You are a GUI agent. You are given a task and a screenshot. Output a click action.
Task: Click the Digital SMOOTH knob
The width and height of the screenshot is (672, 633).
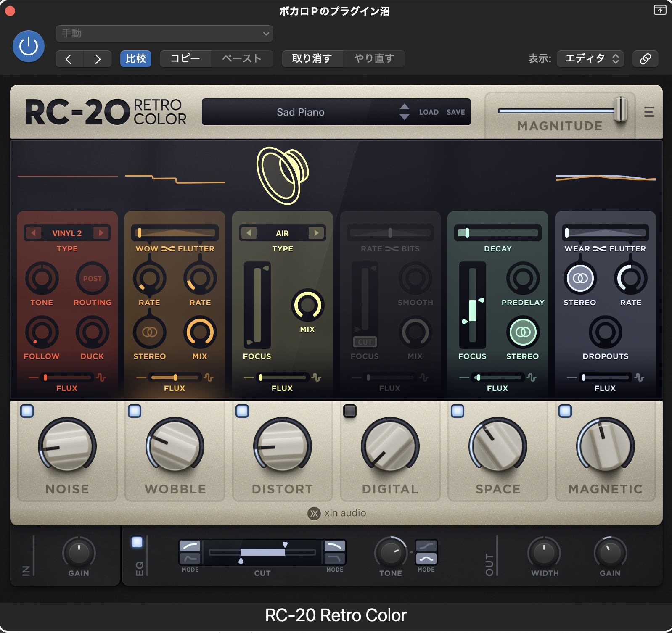[x=415, y=278]
